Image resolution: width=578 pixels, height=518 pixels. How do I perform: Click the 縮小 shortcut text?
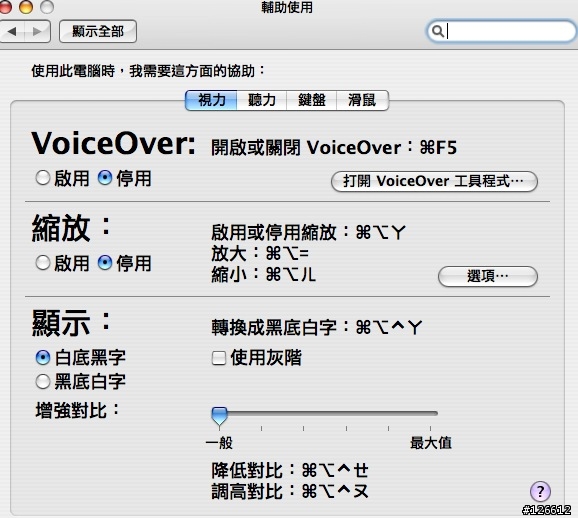(264, 275)
